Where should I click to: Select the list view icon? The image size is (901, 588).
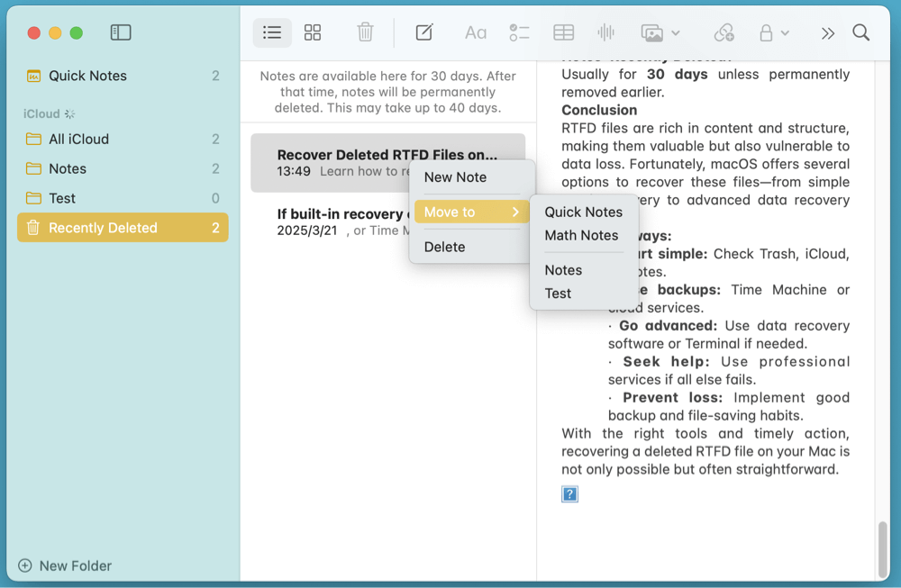272,32
